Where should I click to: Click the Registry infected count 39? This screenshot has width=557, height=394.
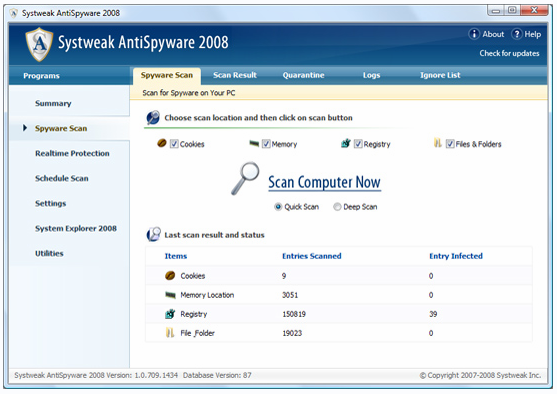pyautogui.click(x=433, y=314)
